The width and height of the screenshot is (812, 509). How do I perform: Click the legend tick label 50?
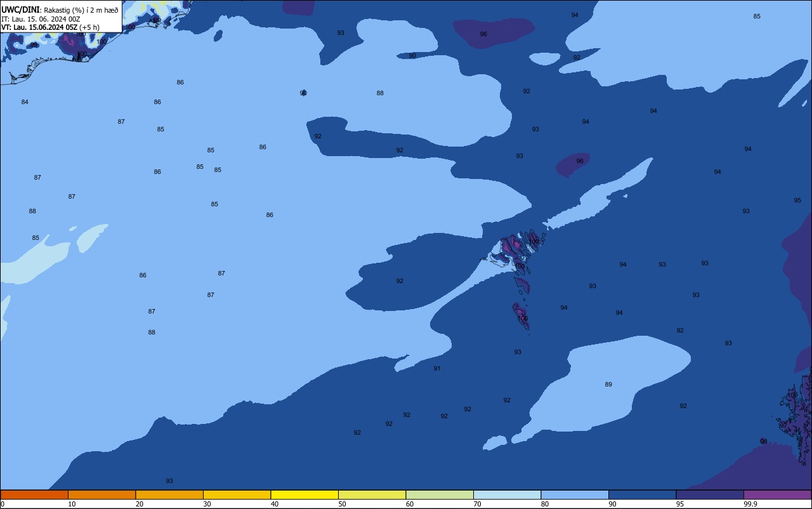click(x=342, y=504)
